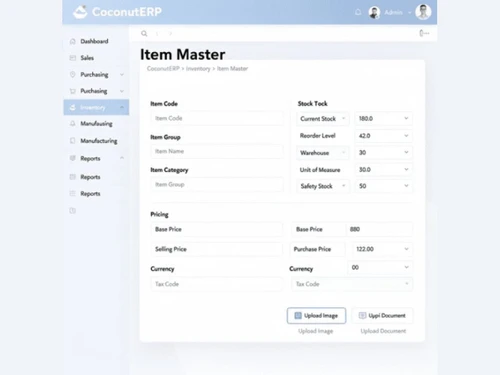The image size is (500, 375).
Task: Click the Inventory icon in sidebar
Action: point(73,107)
